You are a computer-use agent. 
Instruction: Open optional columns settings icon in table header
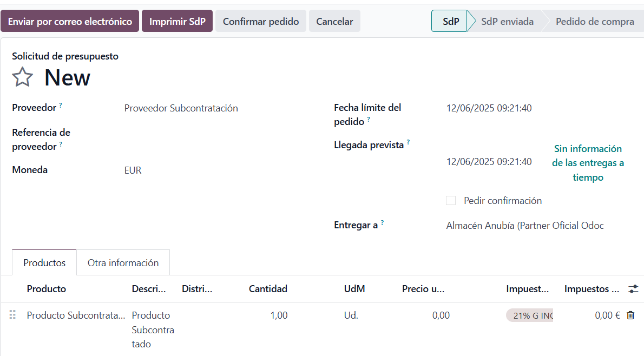(633, 289)
